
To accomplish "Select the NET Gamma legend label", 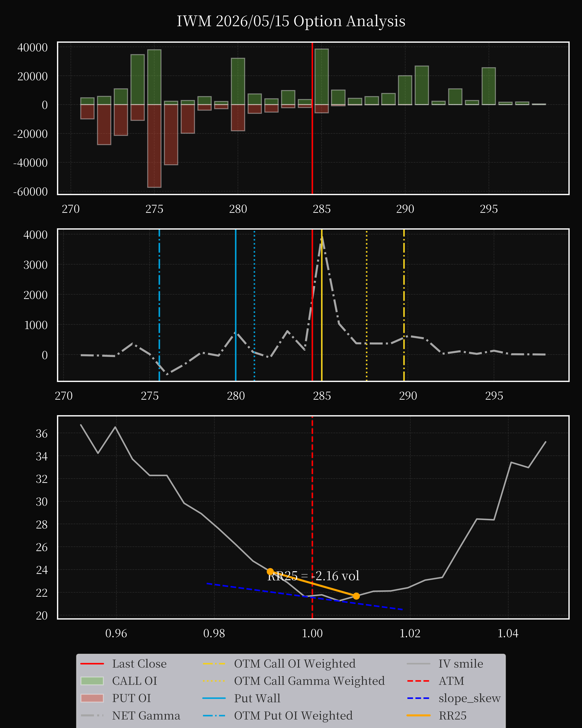I will pos(146,716).
